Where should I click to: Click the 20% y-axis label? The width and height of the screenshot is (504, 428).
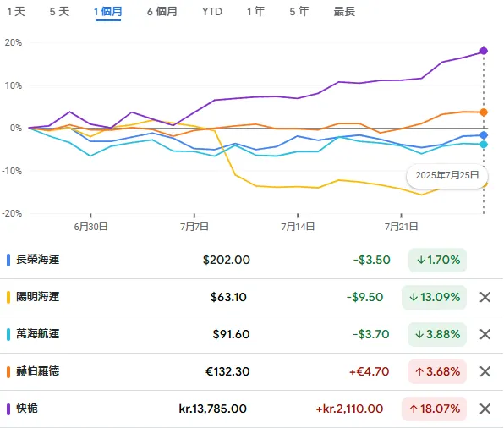click(14, 43)
